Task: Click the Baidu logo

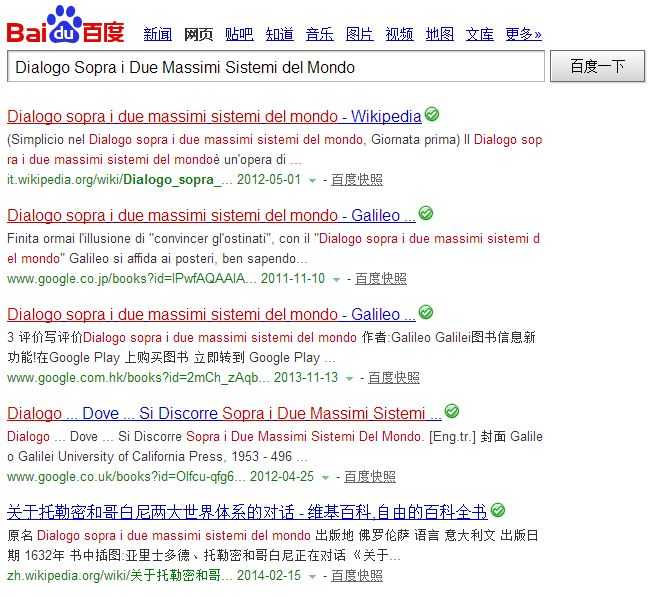Action: pos(65,25)
